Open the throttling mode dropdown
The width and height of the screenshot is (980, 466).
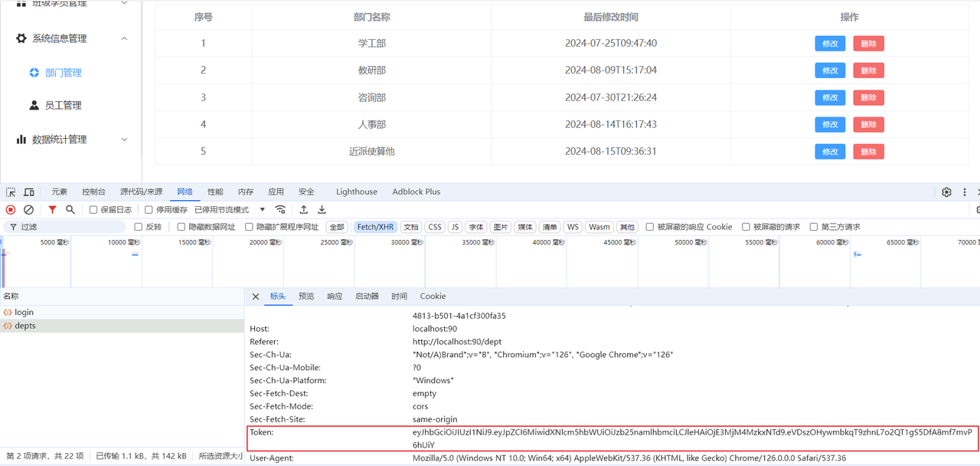click(x=230, y=209)
